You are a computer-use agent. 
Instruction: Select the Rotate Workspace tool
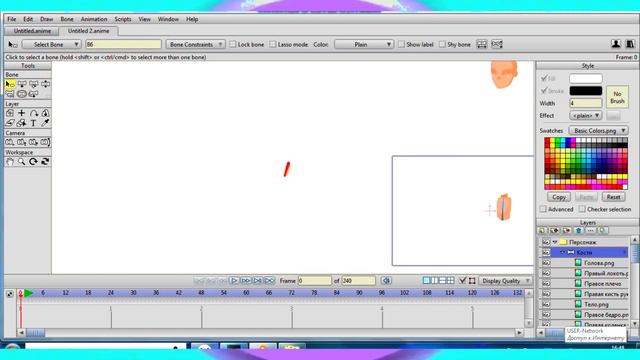point(33,161)
